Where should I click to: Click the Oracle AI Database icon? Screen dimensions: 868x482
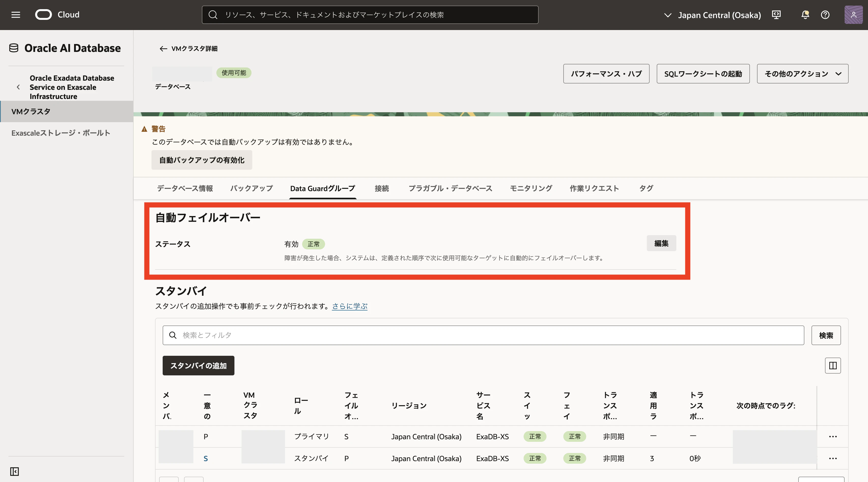click(14, 48)
